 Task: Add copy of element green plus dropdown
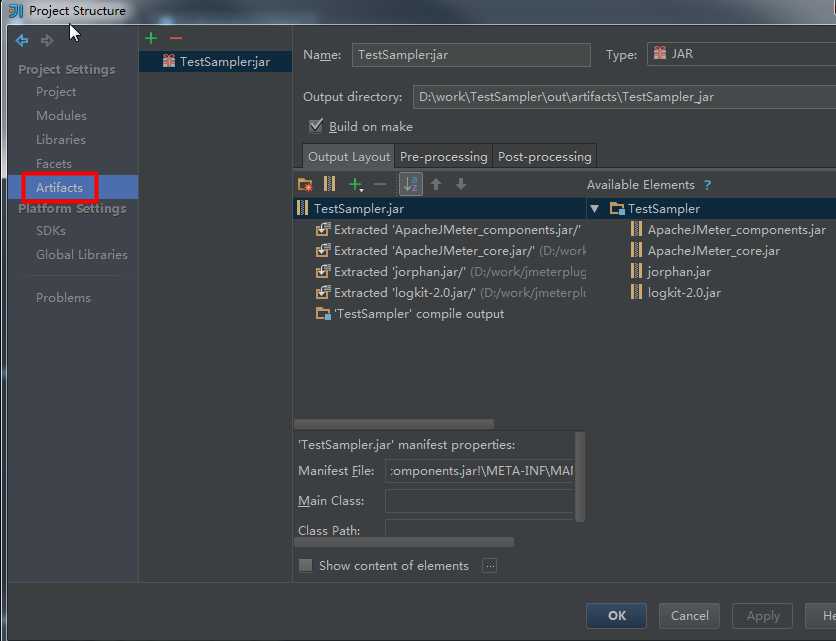tap(355, 185)
